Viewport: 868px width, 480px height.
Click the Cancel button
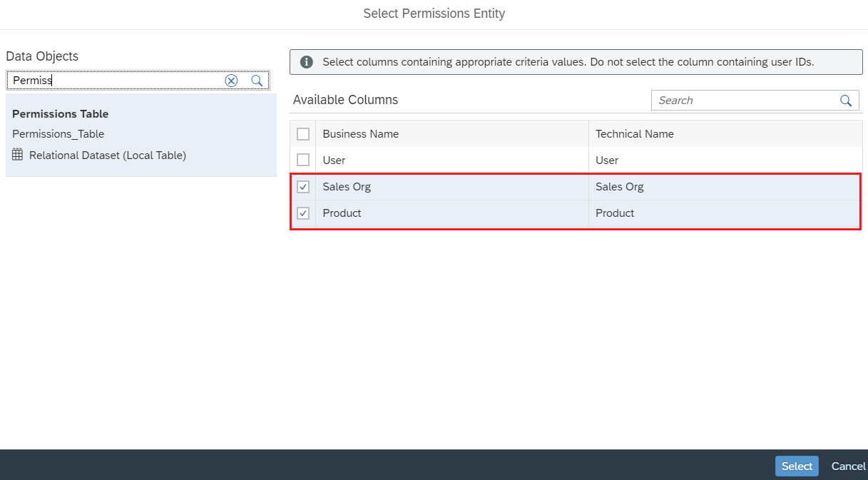849,466
